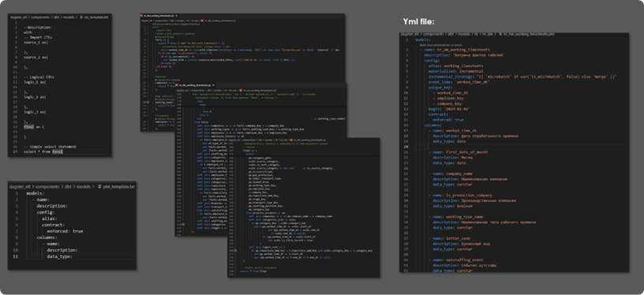This screenshot has height=295, width=644.
Task: Click the dbt icon on the top SQL editor tab
Action: click(142, 16)
